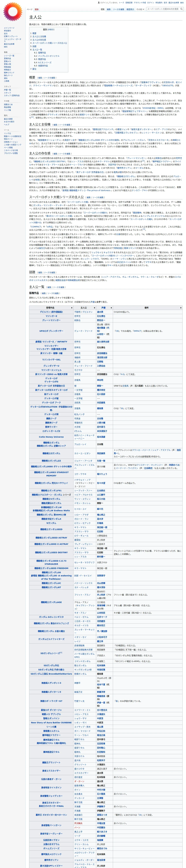Open おまかせ表示 in the sidebar
This screenshot has width=186, height=868.
pyautogui.click(x=9, y=122)
